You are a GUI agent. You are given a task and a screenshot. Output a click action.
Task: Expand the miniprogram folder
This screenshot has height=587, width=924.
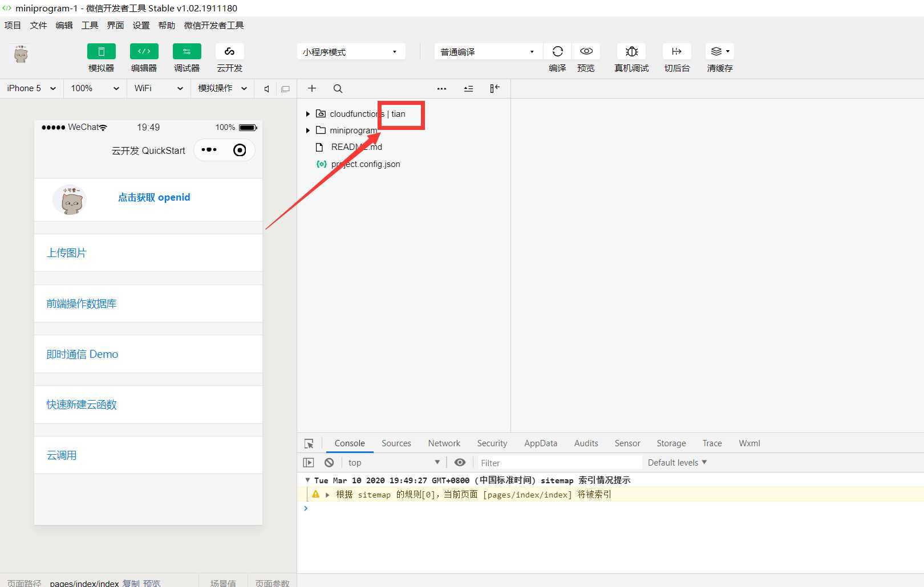point(308,131)
